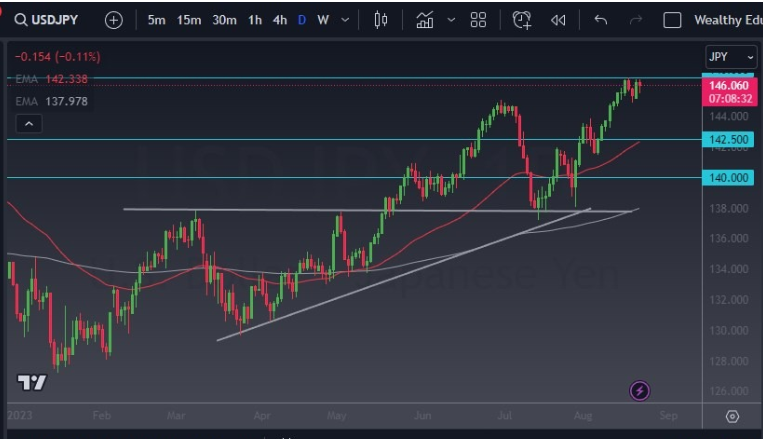Switch to the 5m timeframe

tap(156, 20)
